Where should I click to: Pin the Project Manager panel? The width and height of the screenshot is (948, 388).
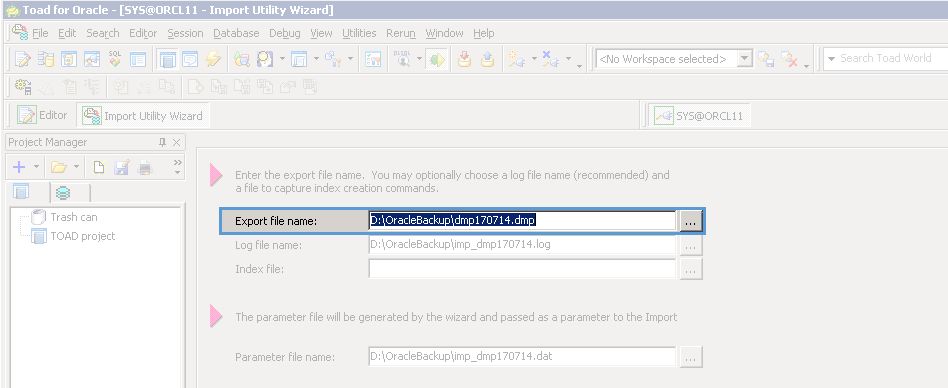162,143
